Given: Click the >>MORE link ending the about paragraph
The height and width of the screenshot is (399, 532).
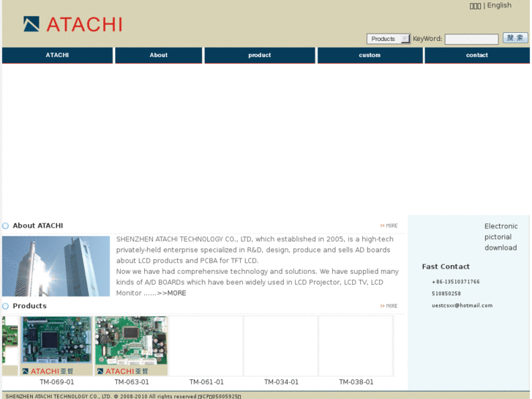Looking at the screenshot, I should pos(172,293).
